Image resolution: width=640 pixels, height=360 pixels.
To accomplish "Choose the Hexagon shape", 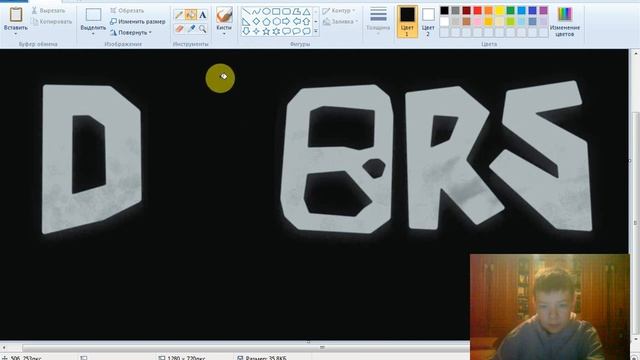I will tap(276, 21).
